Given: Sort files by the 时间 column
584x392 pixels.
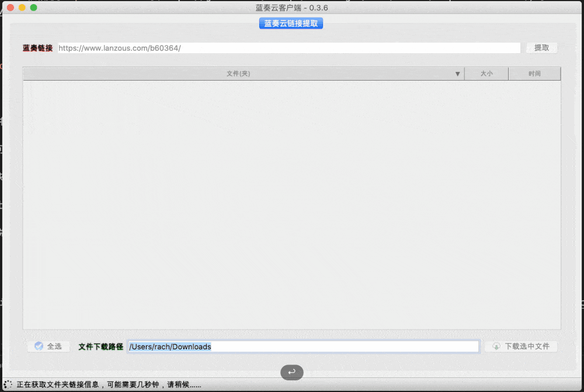Looking at the screenshot, I should point(534,73).
